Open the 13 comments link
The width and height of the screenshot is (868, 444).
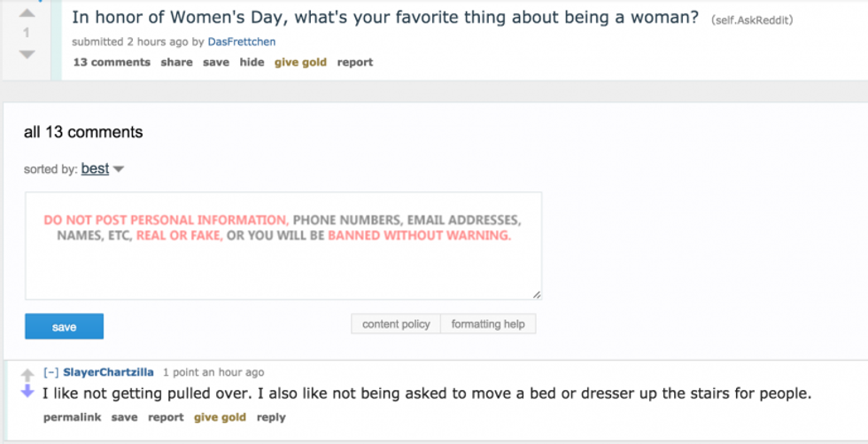tap(112, 62)
